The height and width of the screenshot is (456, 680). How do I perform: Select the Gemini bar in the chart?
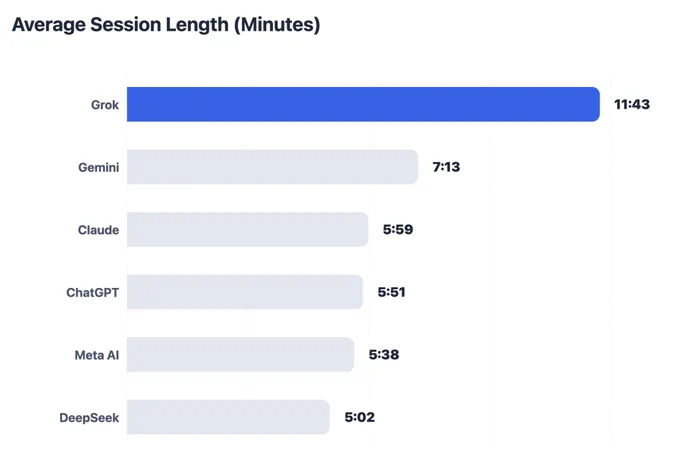click(x=272, y=167)
